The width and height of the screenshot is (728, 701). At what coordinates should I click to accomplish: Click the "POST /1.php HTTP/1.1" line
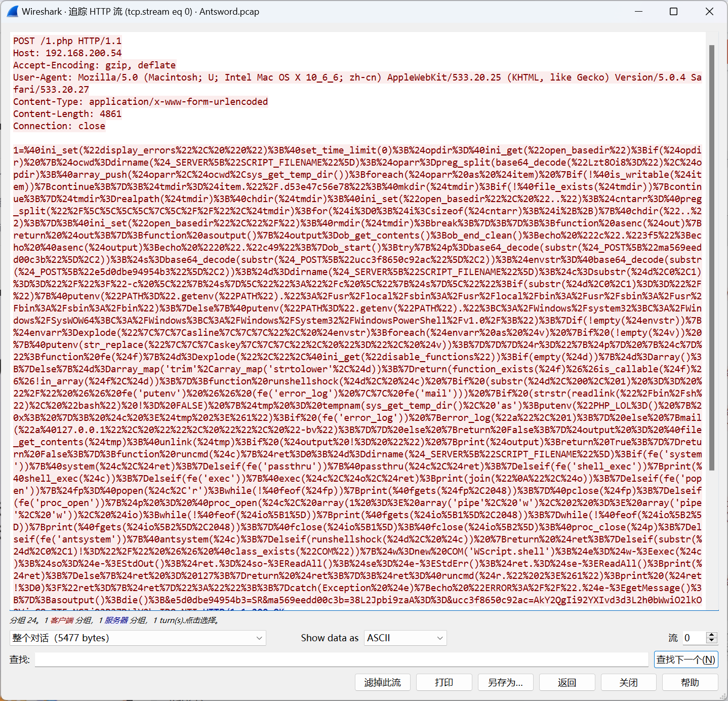pos(67,41)
